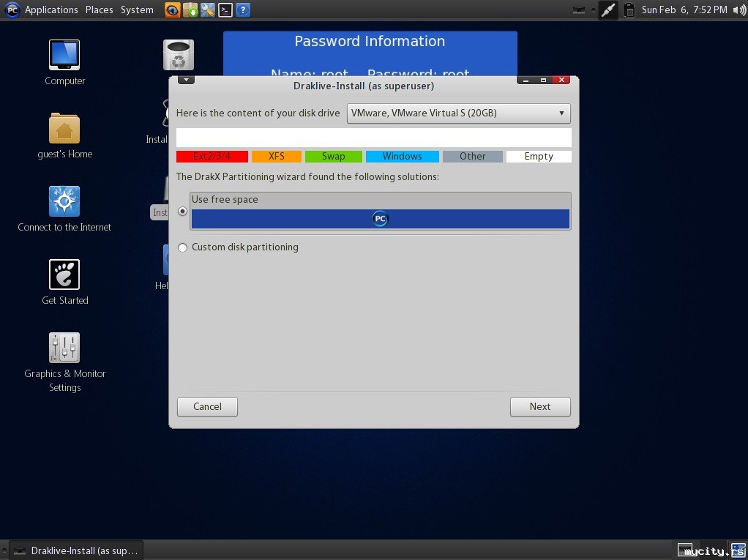This screenshot has width=748, height=560.
Task: Open the System menu
Action: [x=137, y=10]
